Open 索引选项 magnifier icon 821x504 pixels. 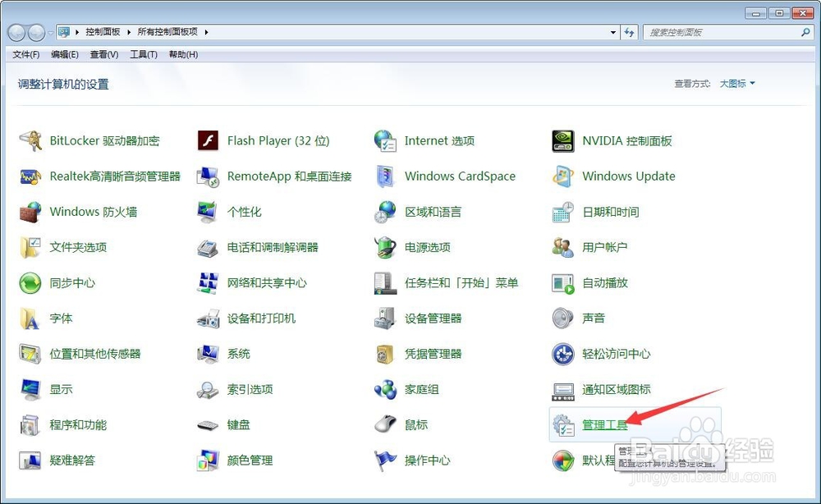(208, 389)
